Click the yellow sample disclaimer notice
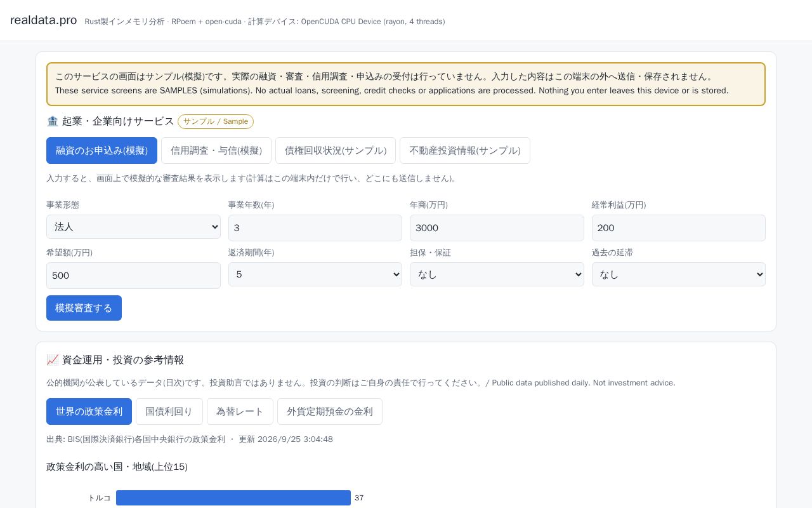The width and height of the screenshot is (812, 508). tap(406, 84)
